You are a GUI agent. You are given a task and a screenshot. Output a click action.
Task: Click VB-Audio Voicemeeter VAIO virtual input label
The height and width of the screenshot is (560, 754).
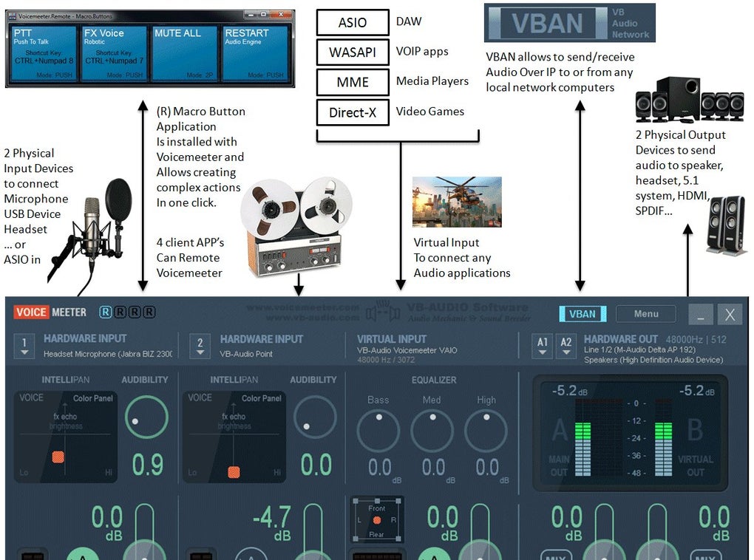(x=407, y=350)
